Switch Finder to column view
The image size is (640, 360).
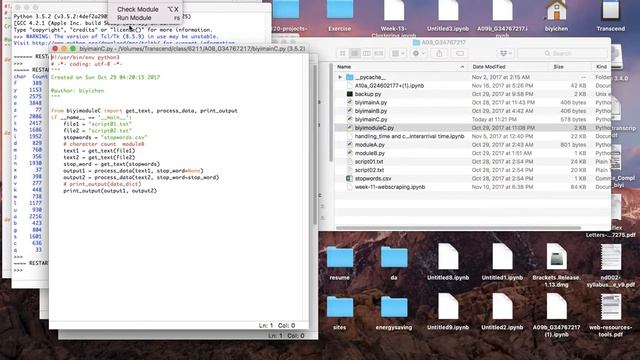click(367, 53)
